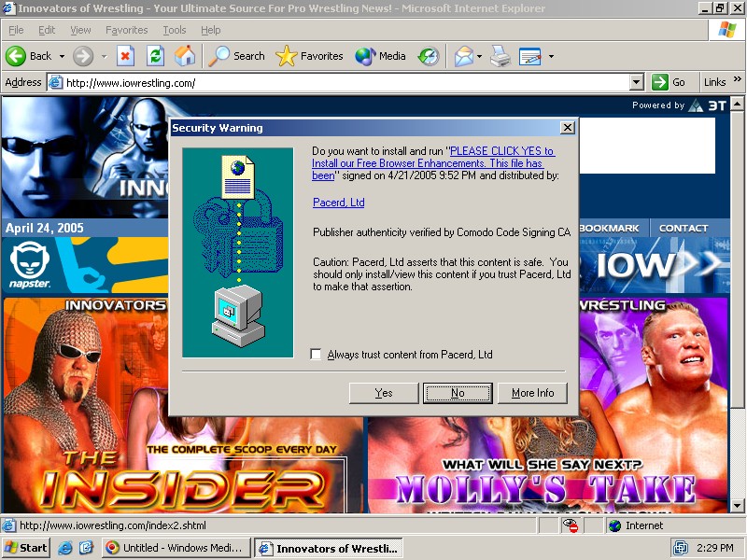
Task: Click Yes in the Security Warning dialog
Action: click(x=384, y=393)
